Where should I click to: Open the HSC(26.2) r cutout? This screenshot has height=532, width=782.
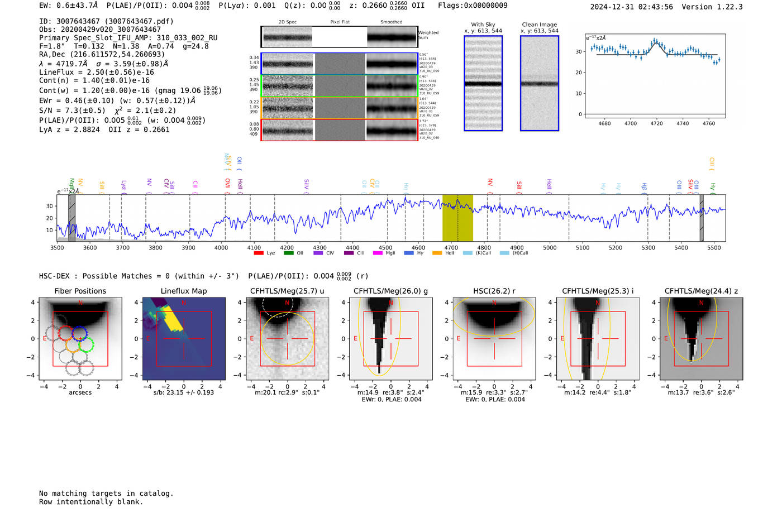pos(494,338)
